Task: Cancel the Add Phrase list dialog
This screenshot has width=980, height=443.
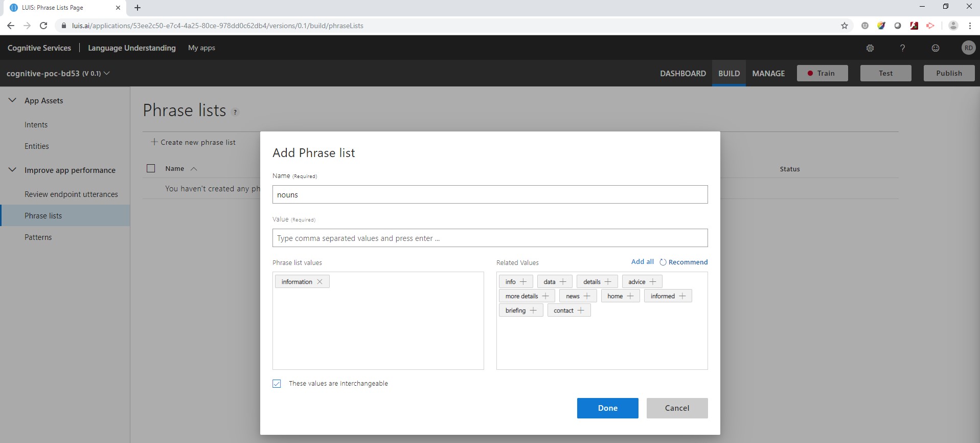Action: coord(677,408)
